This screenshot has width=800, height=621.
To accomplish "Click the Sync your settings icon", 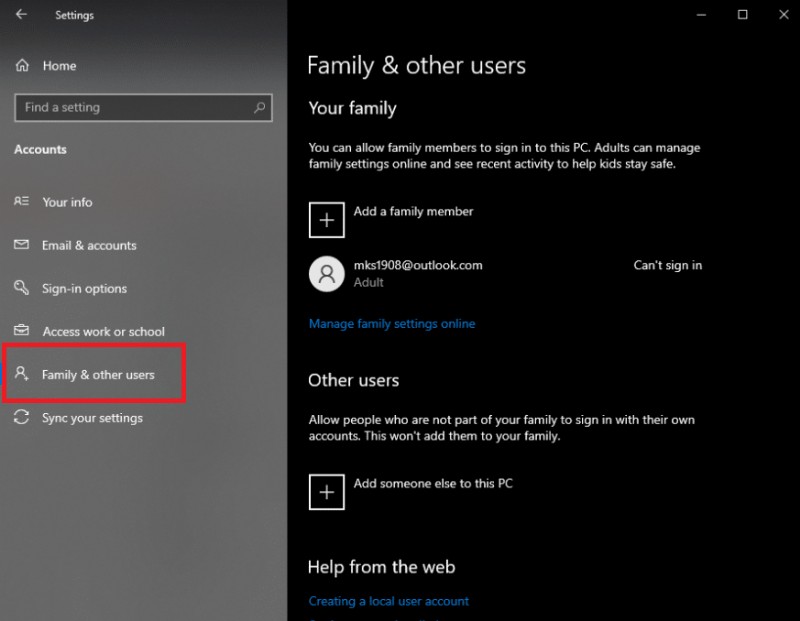I will point(22,418).
